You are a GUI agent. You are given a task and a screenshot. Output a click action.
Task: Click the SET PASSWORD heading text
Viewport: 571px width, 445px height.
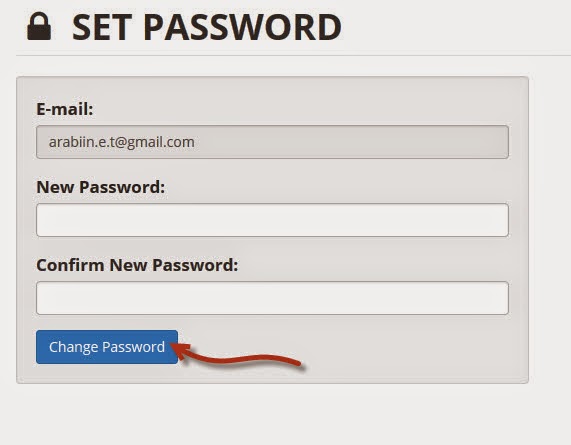206,27
